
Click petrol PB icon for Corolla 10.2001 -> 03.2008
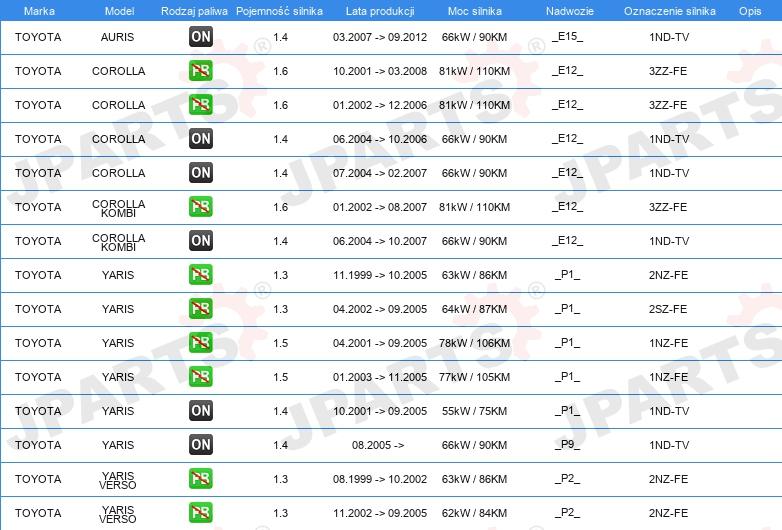point(201,71)
